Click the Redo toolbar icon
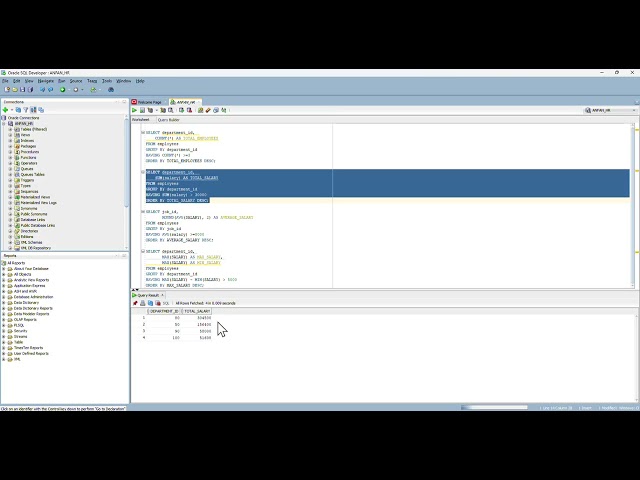This screenshot has height=480, width=640. click(51, 89)
